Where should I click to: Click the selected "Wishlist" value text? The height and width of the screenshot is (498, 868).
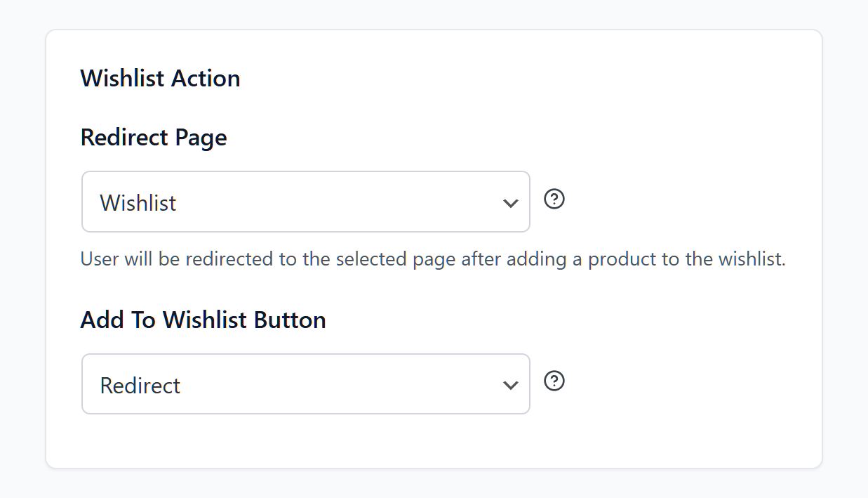click(x=138, y=203)
